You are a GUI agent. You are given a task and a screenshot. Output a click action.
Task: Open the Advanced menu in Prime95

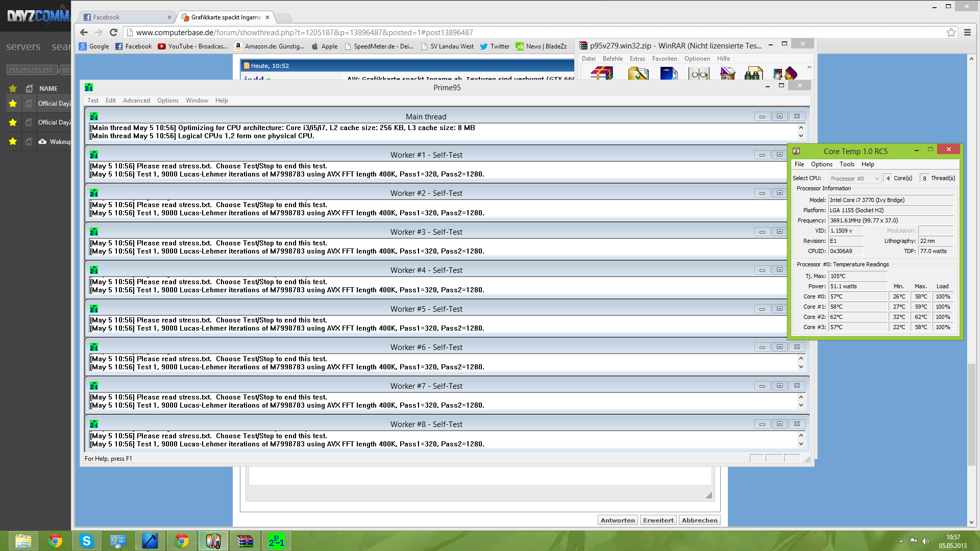click(x=136, y=101)
